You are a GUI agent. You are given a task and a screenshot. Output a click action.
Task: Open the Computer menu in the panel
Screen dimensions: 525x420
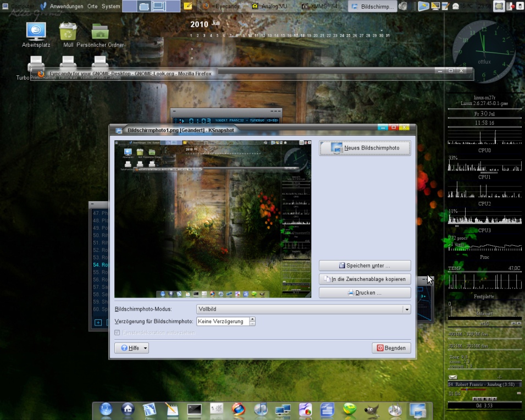pos(19,6)
